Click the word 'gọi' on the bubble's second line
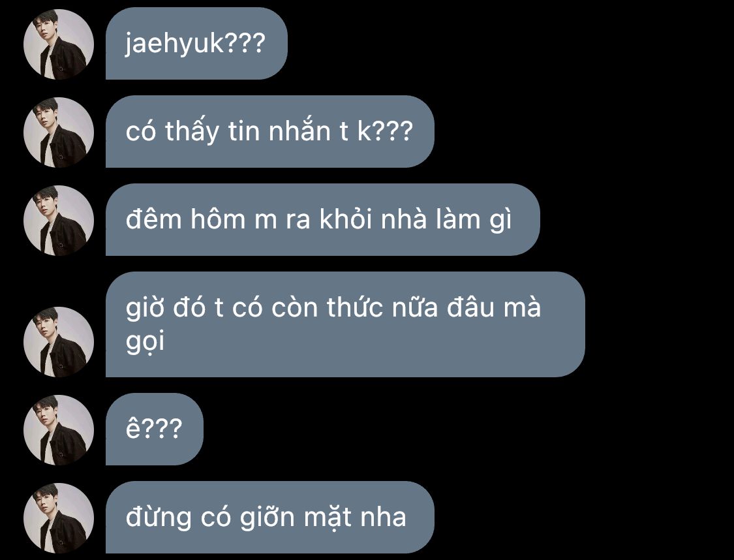734x560 pixels. [145, 343]
